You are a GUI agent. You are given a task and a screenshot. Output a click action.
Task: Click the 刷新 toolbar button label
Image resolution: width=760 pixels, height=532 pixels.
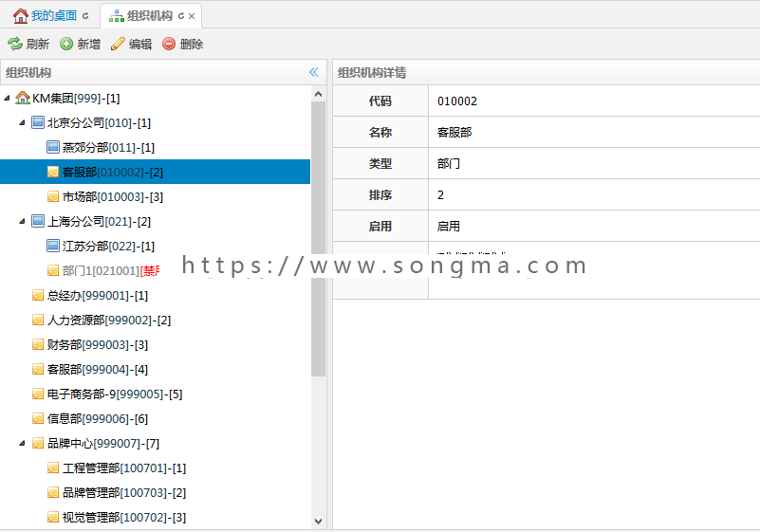[37, 44]
